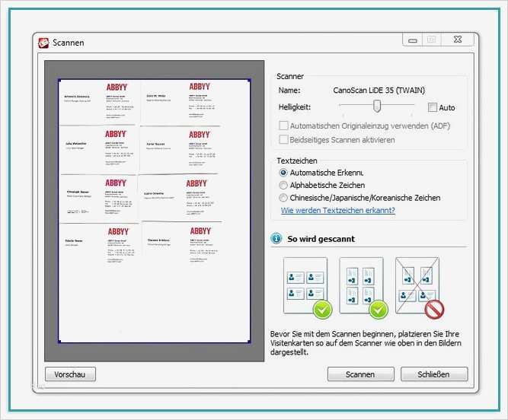This screenshot has height=420, width=508.
Task: Click the scanner name CanoScan LiDE 35 (TWAIN)
Action: (379, 91)
